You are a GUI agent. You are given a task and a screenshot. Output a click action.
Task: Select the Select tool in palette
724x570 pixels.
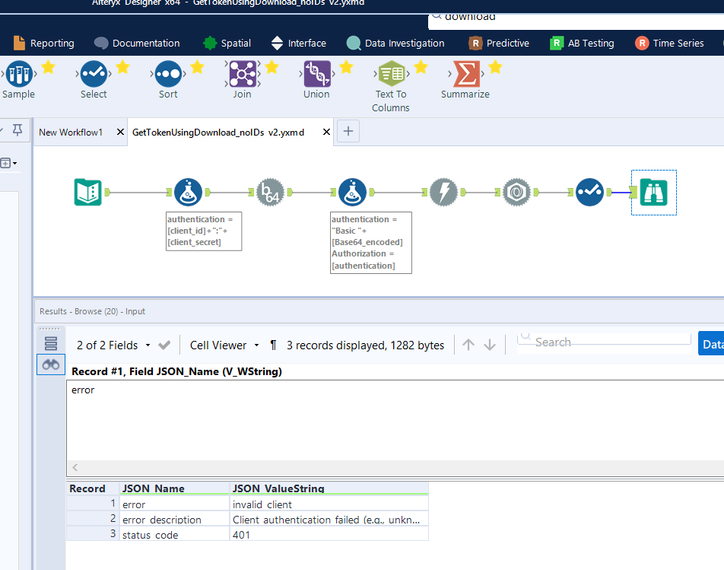coord(94,74)
